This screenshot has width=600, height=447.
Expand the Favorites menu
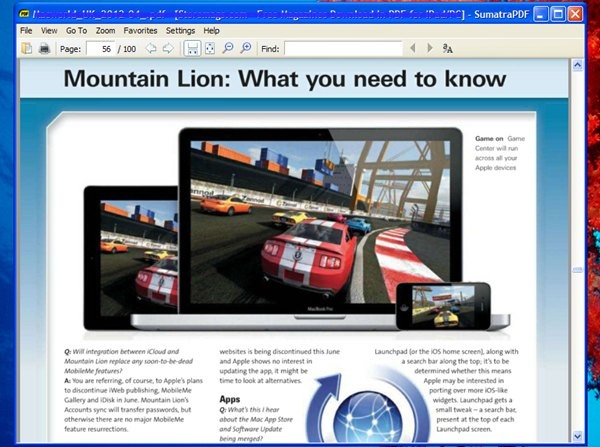pyautogui.click(x=141, y=31)
